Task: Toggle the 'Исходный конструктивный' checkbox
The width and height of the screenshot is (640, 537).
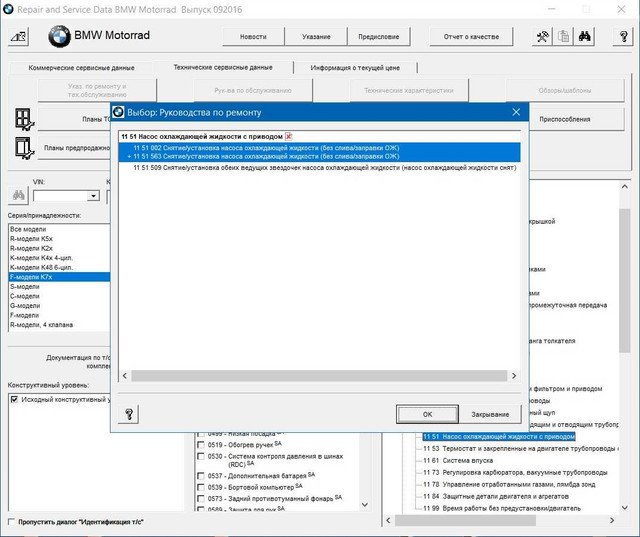Action: [14, 399]
